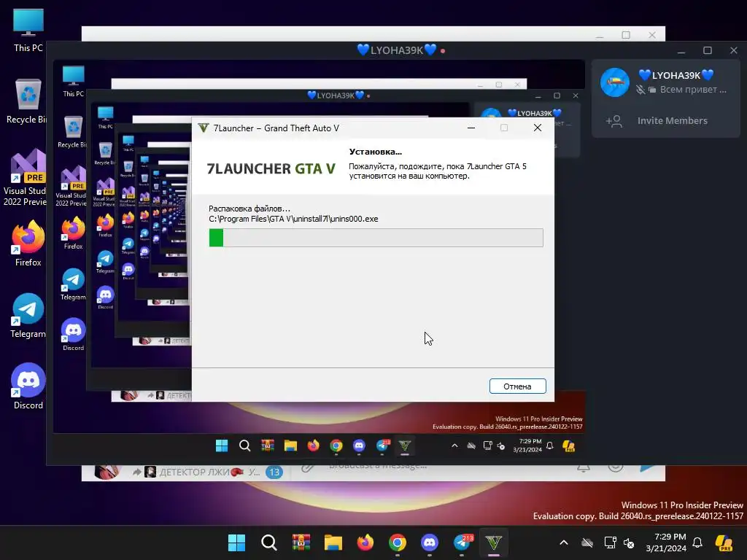747x560 pixels.
Task: Open Chrome from the main taskbar
Action: click(x=398, y=542)
